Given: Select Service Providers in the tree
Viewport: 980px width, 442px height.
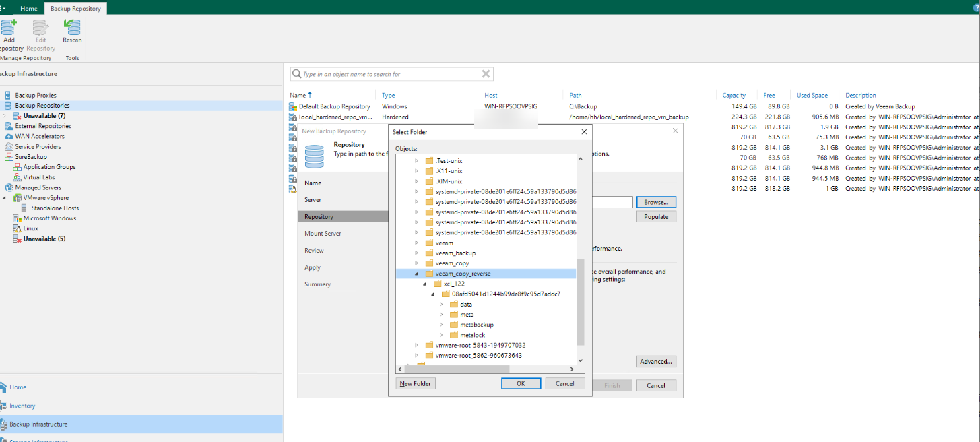Looking at the screenshot, I should point(38,147).
